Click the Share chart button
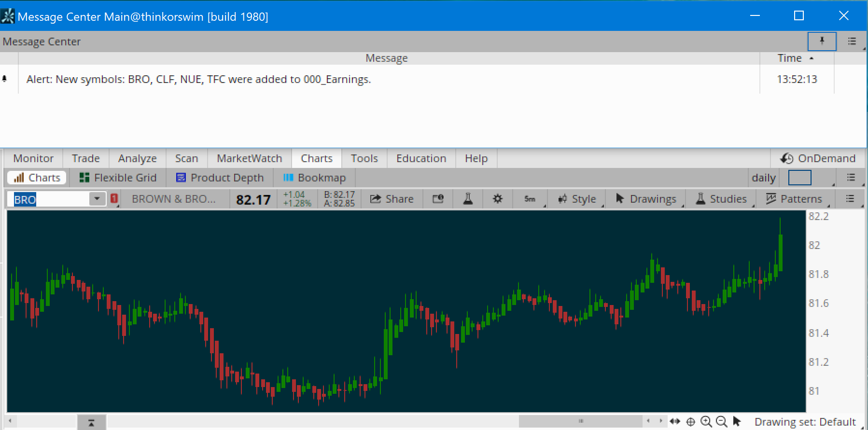Viewport: 868px width, 430px height. tap(392, 199)
